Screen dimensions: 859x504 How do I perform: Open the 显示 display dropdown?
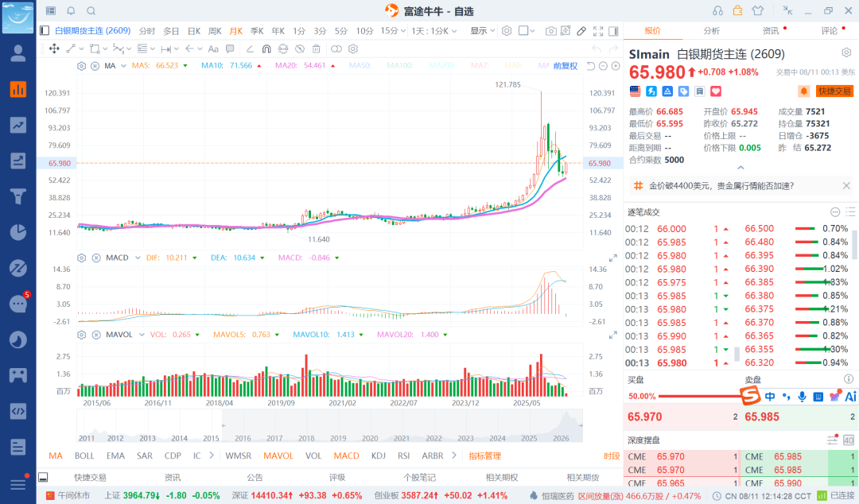coord(483,31)
